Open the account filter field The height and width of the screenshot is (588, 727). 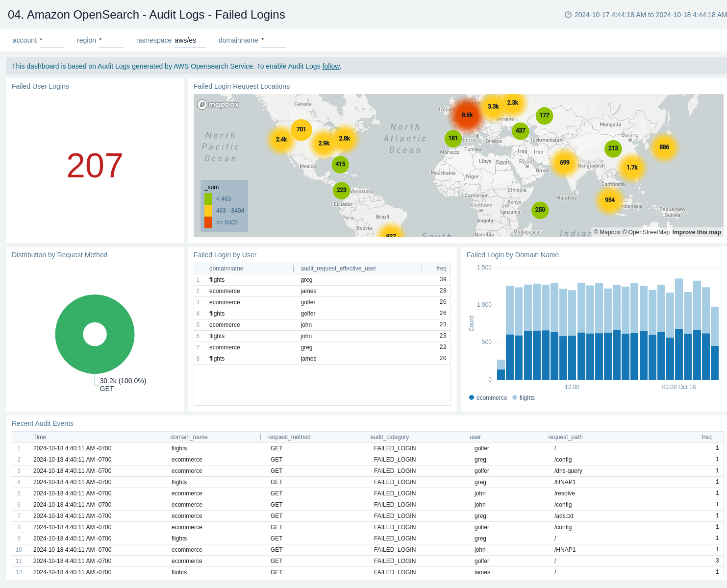52,40
